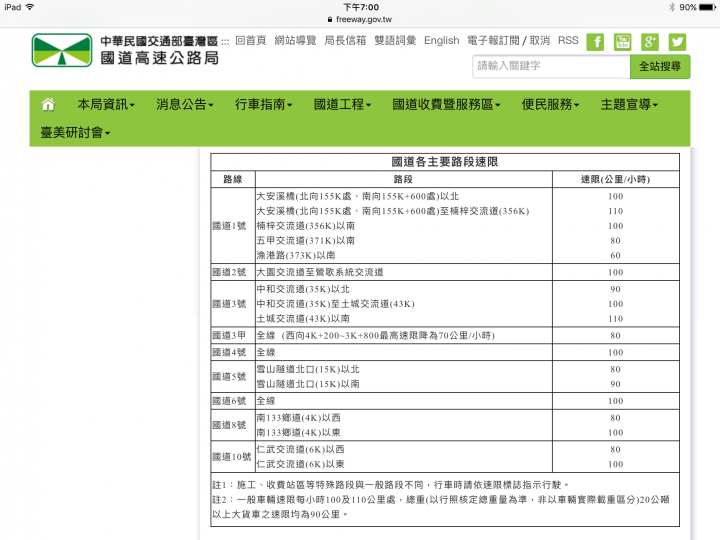
Task: Click the Facebook icon in header
Action: (x=595, y=42)
